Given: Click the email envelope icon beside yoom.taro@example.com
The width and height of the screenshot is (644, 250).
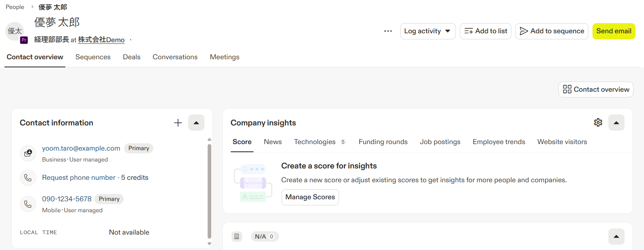Looking at the screenshot, I should click(x=28, y=153).
